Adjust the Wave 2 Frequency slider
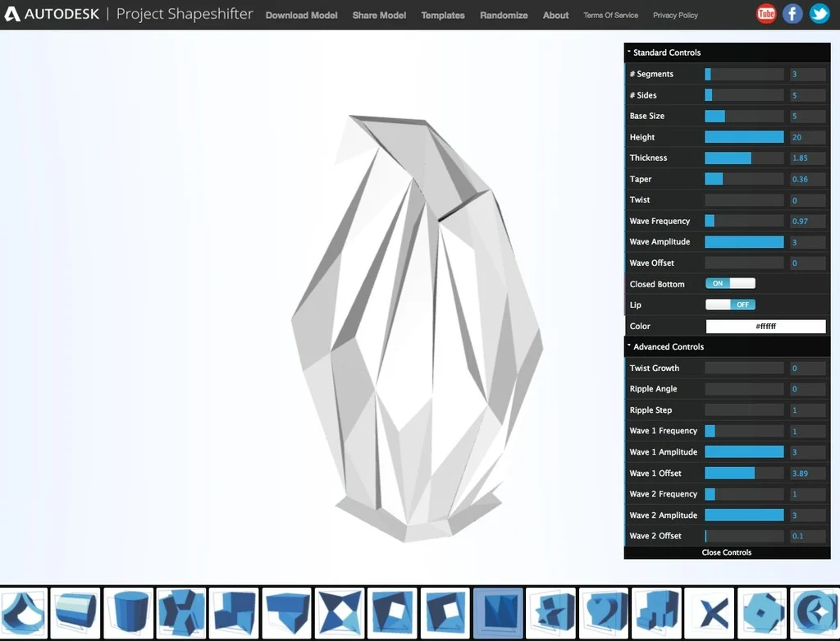 pos(744,493)
